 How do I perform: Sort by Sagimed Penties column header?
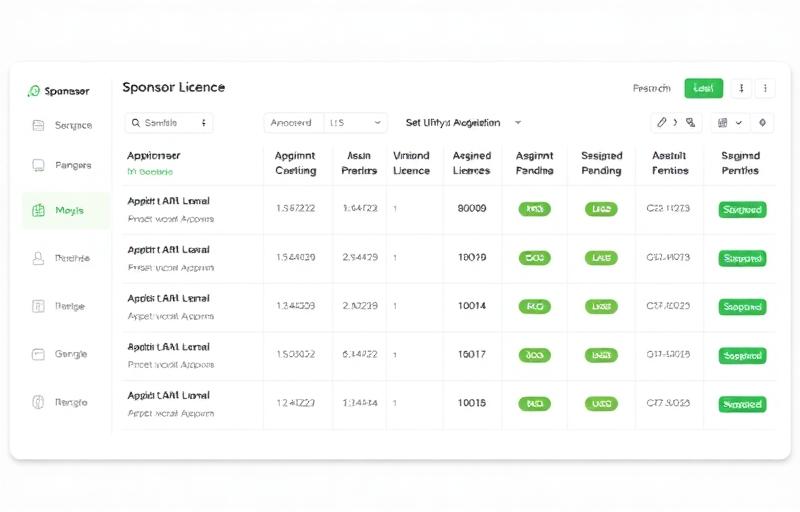coord(740,163)
